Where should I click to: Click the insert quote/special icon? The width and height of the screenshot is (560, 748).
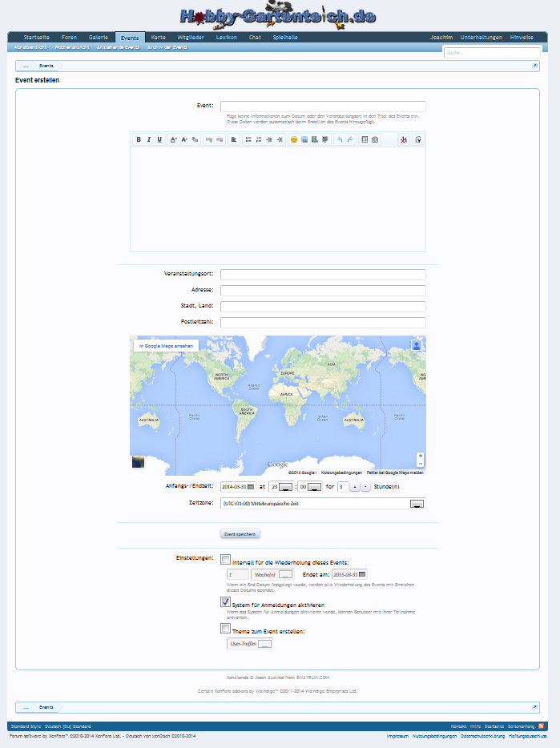[325, 140]
